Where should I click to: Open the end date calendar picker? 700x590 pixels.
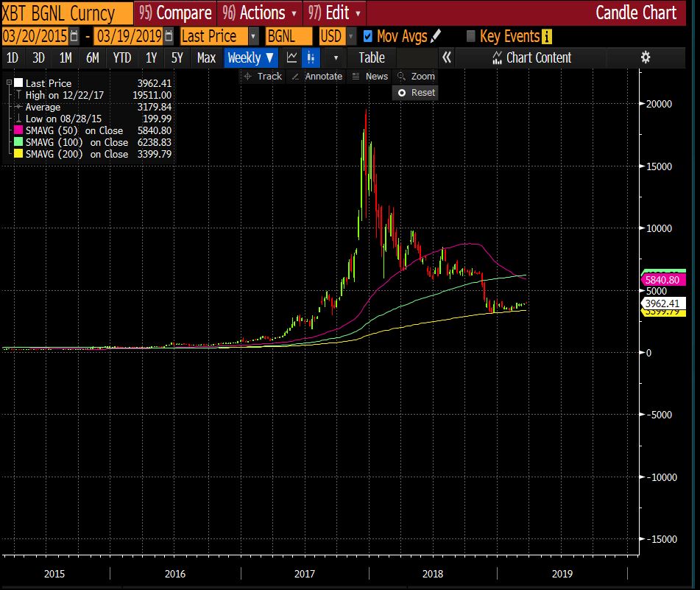click(169, 36)
